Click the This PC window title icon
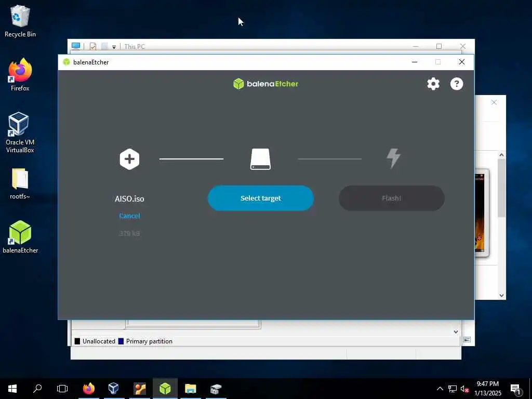532x399 pixels. [76, 46]
